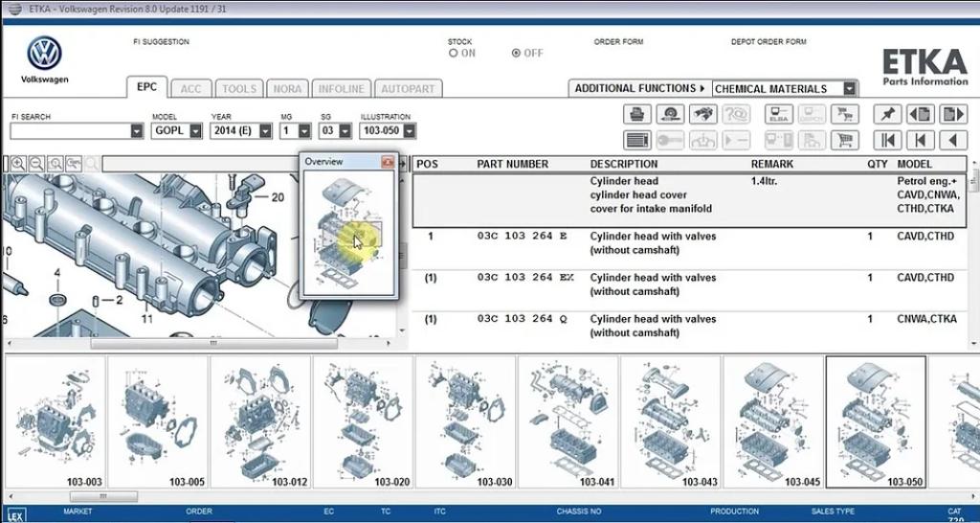
Task: Open thumbnail illustration 103-005
Action: pyautogui.click(x=158, y=422)
